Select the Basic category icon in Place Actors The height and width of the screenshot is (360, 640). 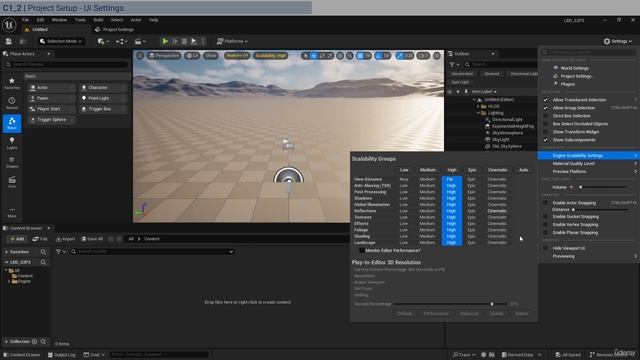[12, 123]
